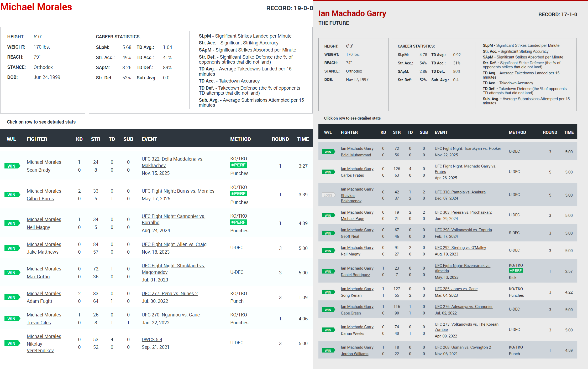Viewport: 588px width, 369px height.
Task: Click METHOD column header in Garry table
Action: pos(517,132)
